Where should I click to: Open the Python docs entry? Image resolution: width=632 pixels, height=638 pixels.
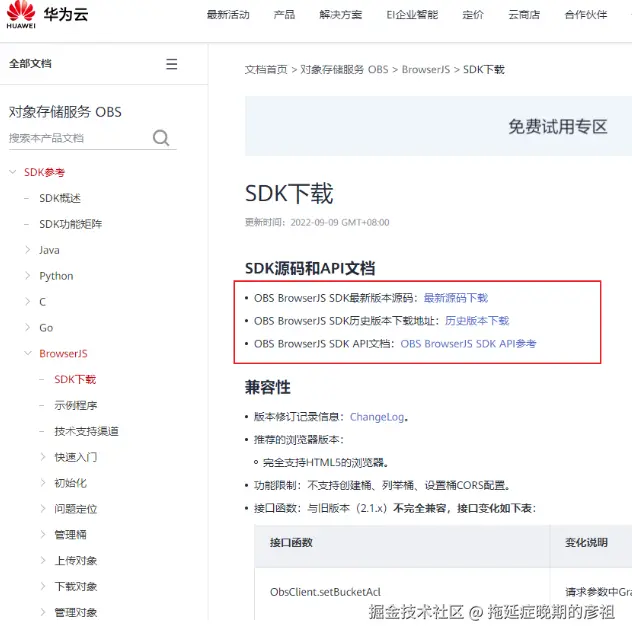pos(56,276)
